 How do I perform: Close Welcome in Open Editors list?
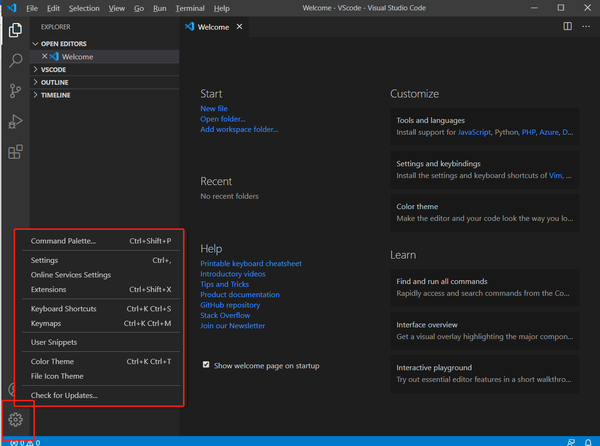pyautogui.click(x=44, y=56)
